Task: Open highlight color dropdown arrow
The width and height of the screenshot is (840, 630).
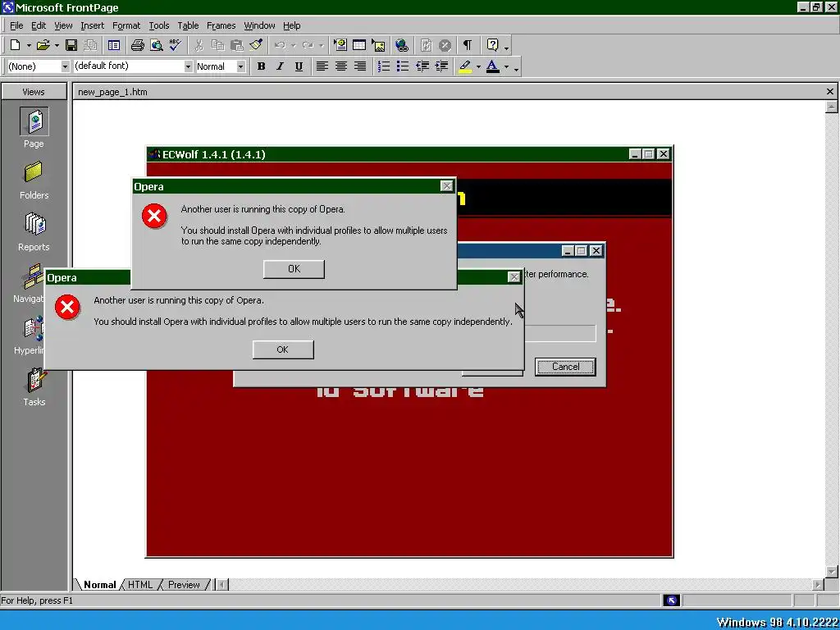Action: pos(478,66)
